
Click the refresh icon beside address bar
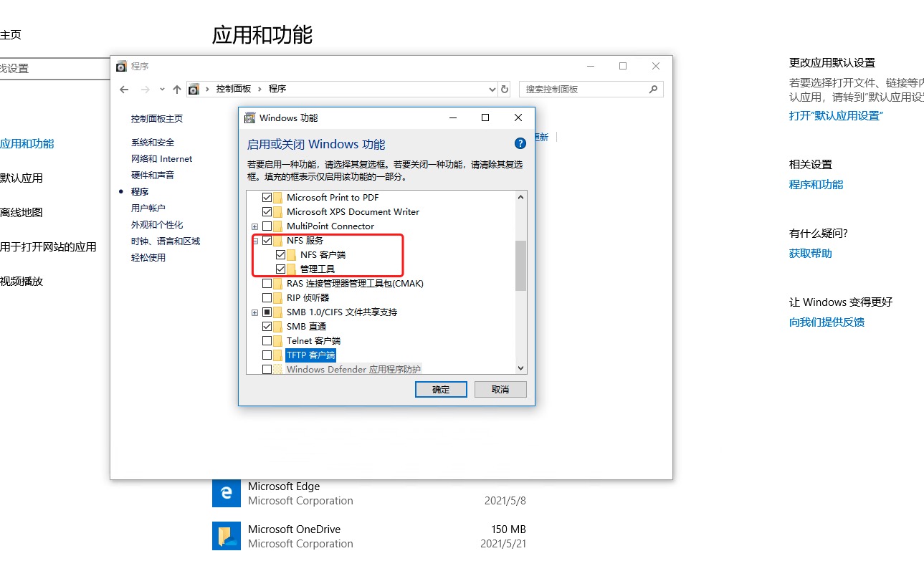coord(505,90)
